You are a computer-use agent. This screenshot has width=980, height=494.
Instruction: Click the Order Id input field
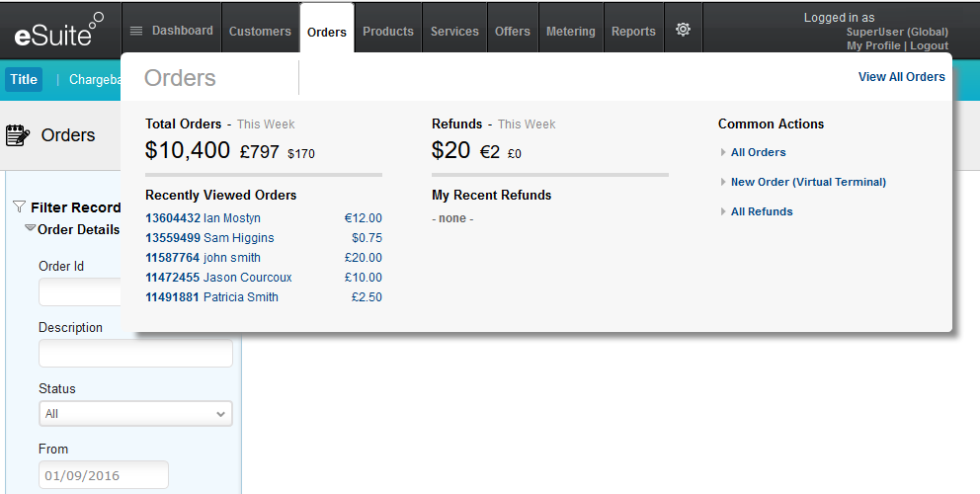tap(81, 292)
